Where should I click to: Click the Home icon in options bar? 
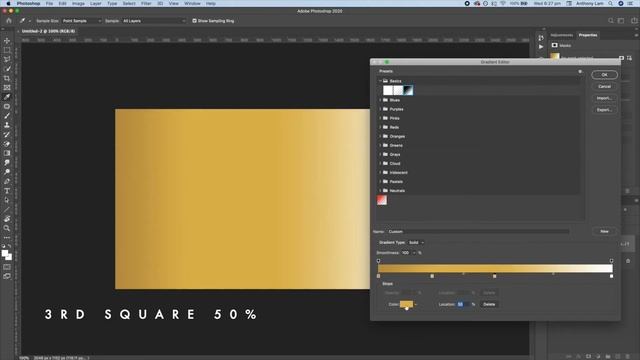click(9, 20)
